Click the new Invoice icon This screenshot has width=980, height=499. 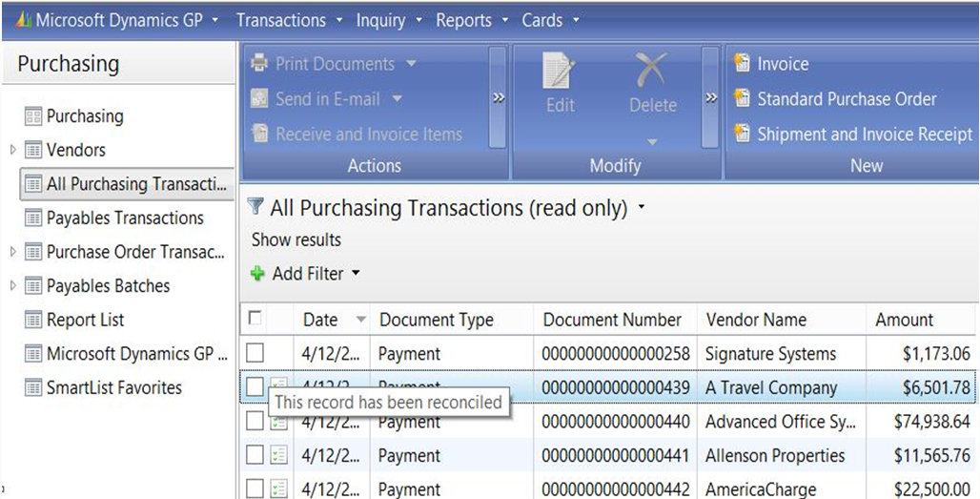click(x=742, y=63)
